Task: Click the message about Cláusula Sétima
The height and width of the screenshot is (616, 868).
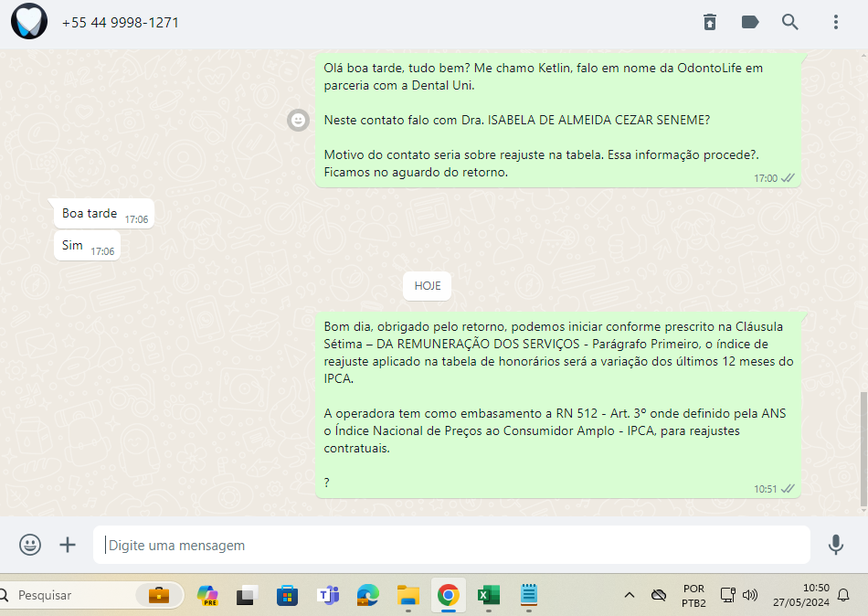Action: pyautogui.click(x=558, y=404)
